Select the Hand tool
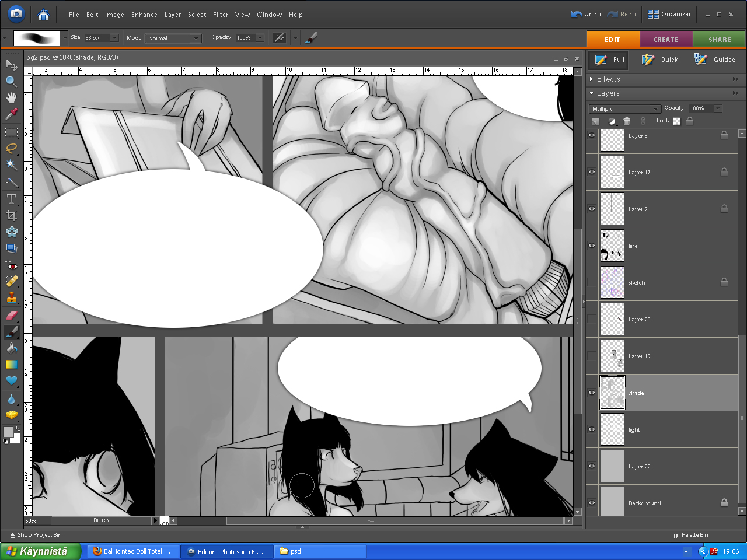The width and height of the screenshot is (747, 560). (x=11, y=97)
